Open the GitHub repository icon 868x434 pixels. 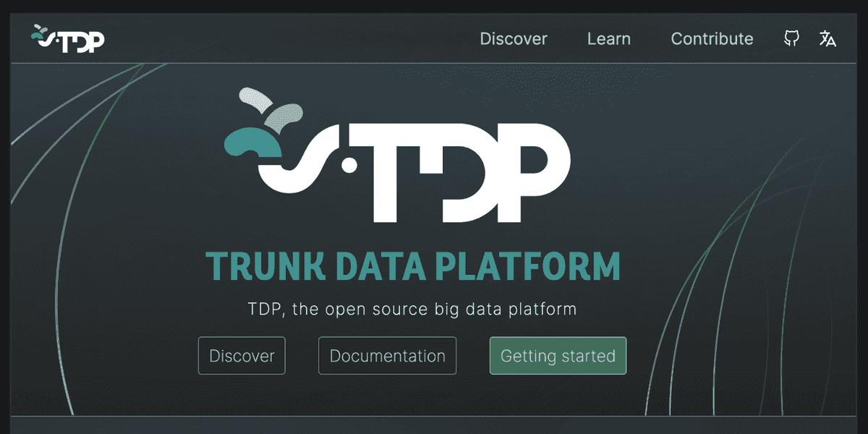792,38
